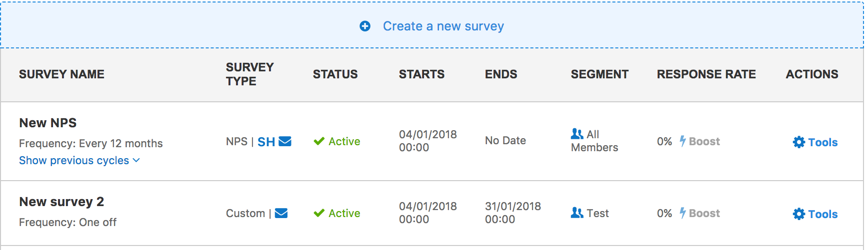
Task: Click the plus icon beside Create a new survey
Action: coord(365,26)
